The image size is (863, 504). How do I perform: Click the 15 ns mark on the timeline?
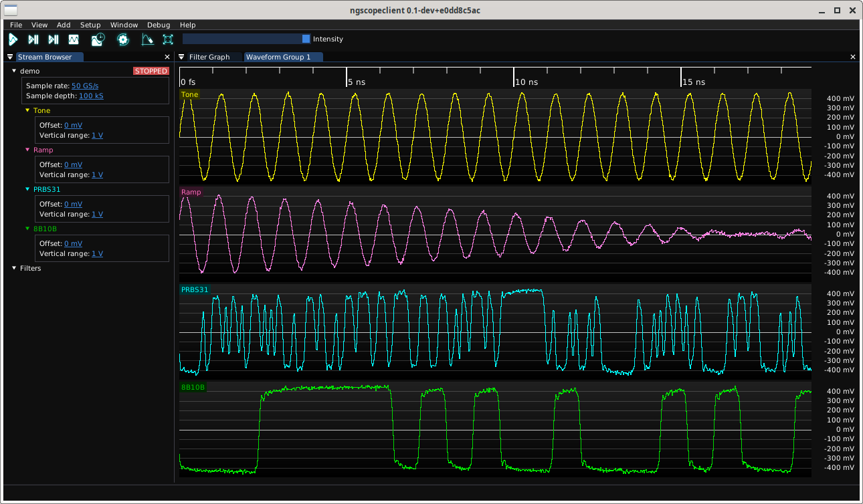click(694, 82)
